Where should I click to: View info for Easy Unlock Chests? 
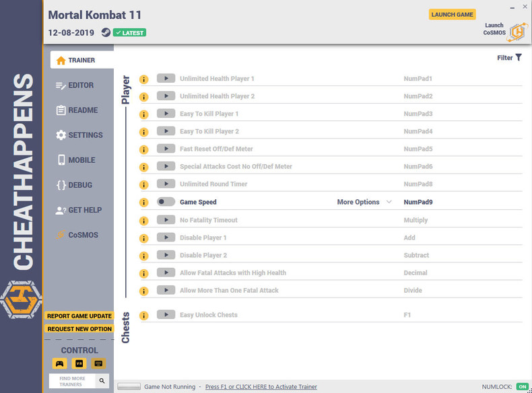pos(144,316)
